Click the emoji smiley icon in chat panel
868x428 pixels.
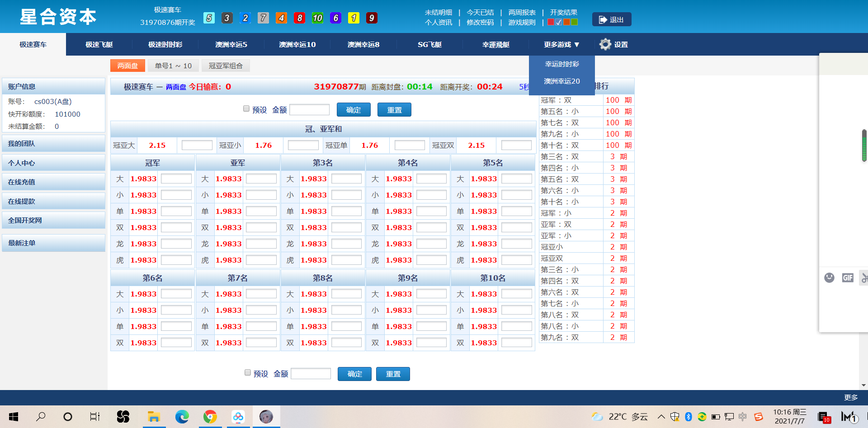[829, 277]
